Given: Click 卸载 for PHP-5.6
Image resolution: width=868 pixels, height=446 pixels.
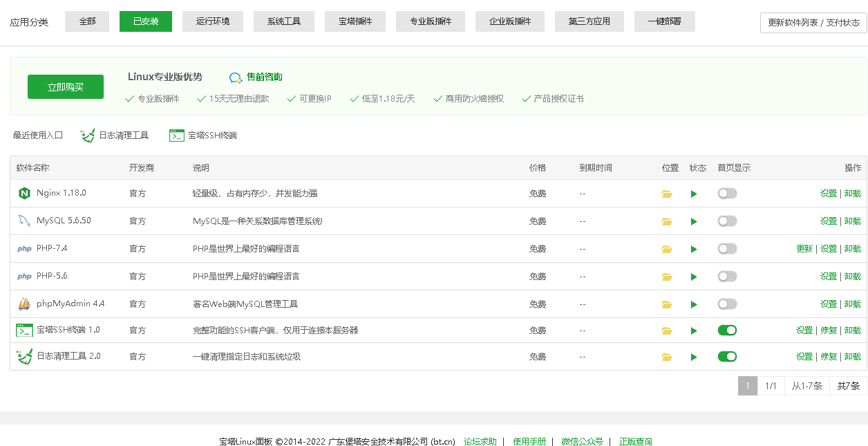Looking at the screenshot, I should [853, 277].
